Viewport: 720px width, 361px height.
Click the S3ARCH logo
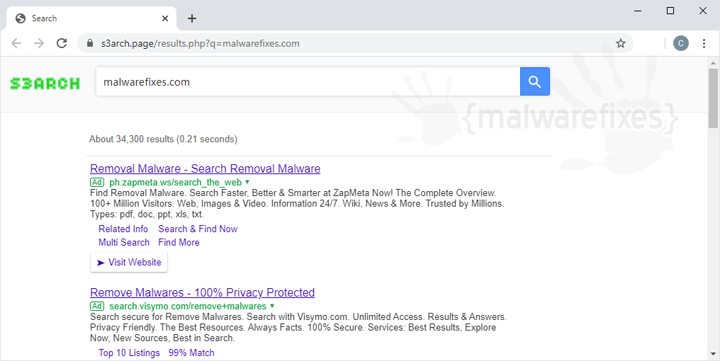coord(45,83)
